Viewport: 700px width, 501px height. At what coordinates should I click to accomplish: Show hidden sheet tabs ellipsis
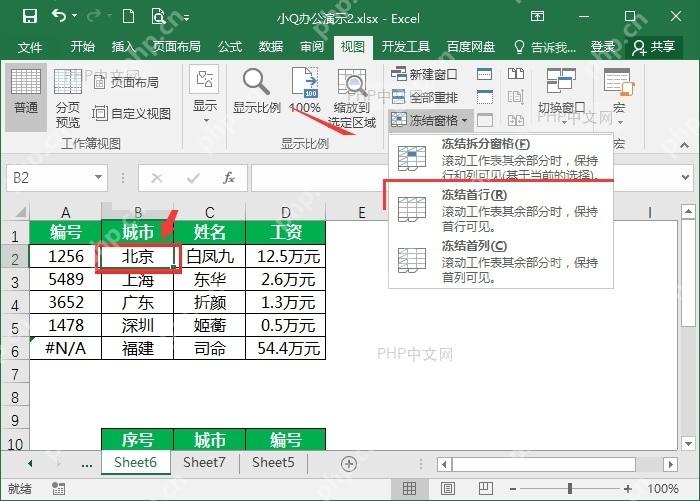[87, 464]
